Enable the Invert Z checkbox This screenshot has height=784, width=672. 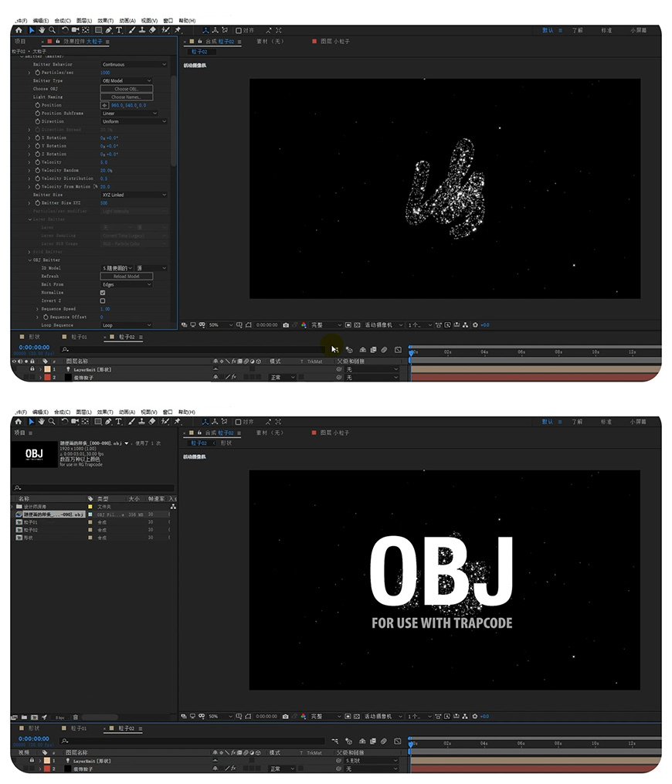tap(103, 300)
